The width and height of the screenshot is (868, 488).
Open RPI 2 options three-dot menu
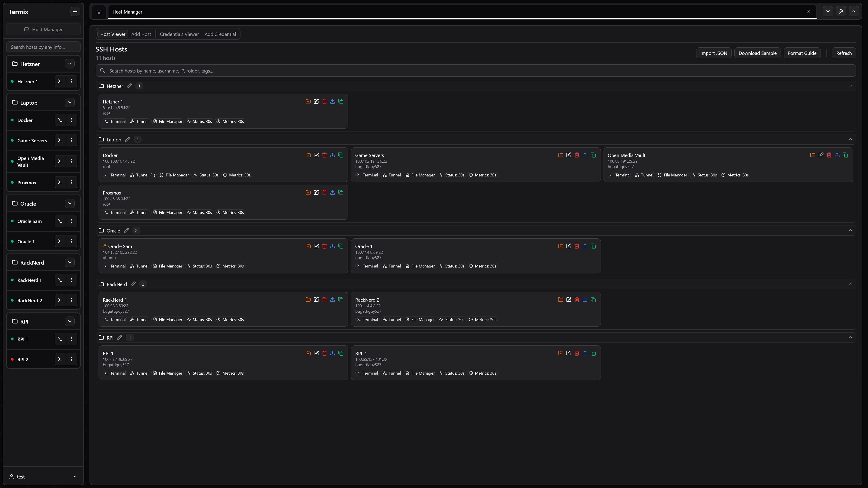point(71,359)
